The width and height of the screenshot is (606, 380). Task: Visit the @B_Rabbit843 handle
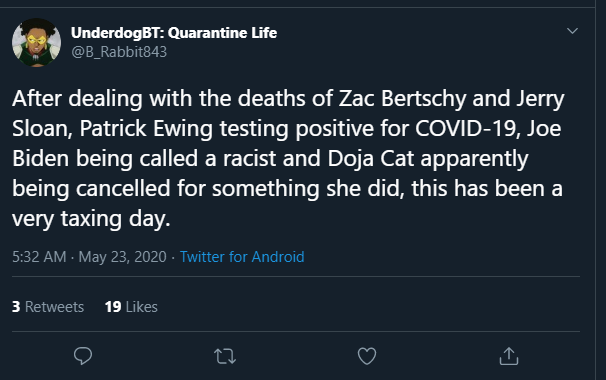[119, 52]
